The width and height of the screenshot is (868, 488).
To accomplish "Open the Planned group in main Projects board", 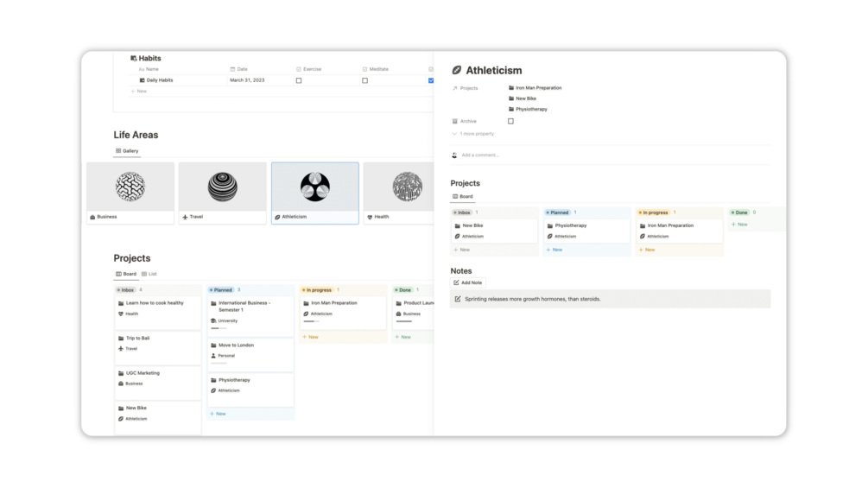I will [221, 290].
